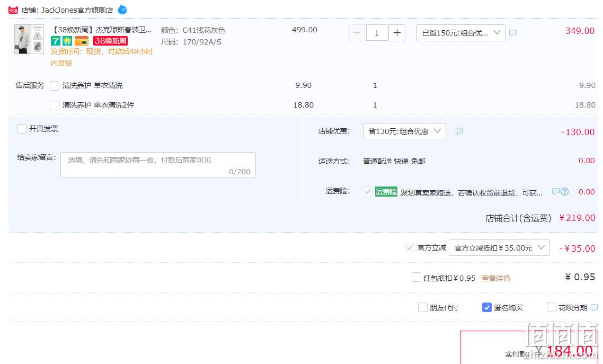
Task: Tick the 清洗养护 单衣清洗2件 service checkbox
Action: coord(55,105)
